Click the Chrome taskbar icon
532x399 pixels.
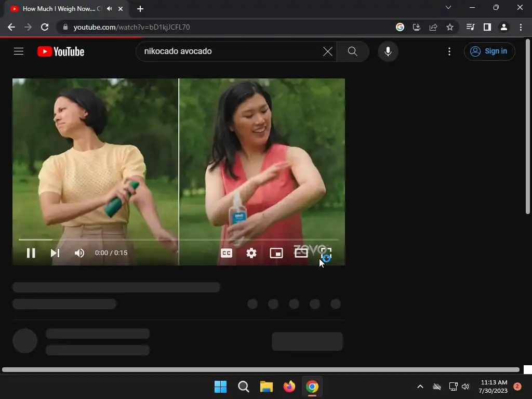[312, 387]
